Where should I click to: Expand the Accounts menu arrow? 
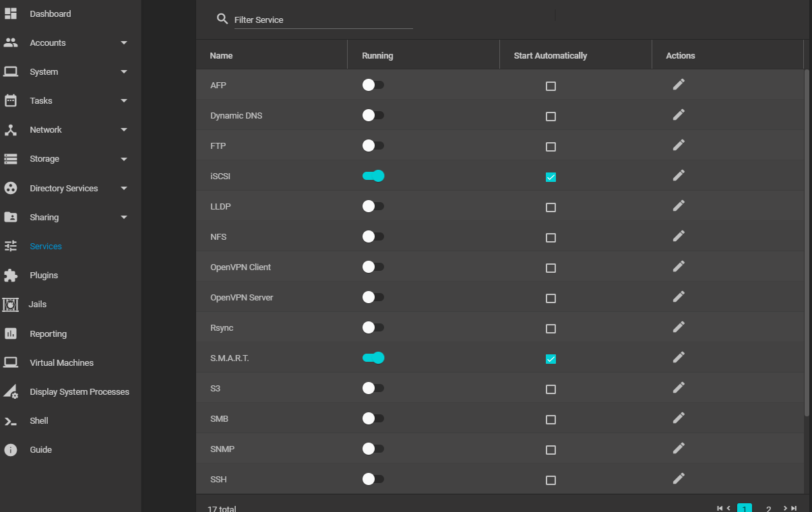(x=124, y=43)
